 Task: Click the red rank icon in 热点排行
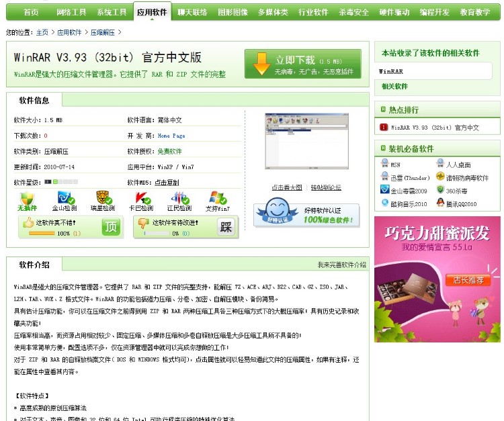click(384, 127)
